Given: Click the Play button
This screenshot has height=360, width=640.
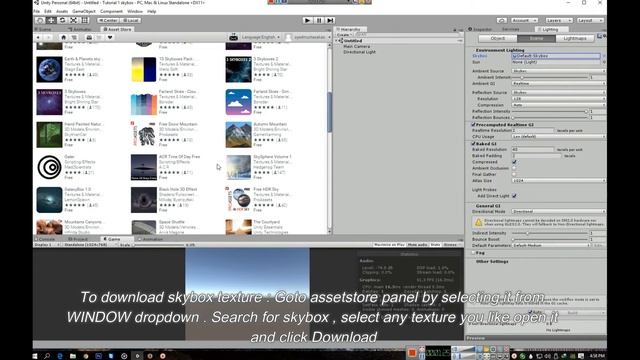Looking at the screenshot, I should click(308, 20).
